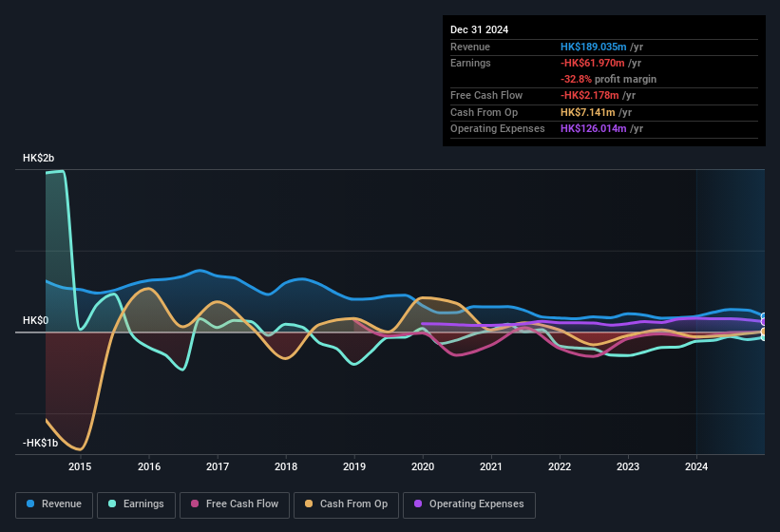Click the HK$2b y-axis label
Viewport: 780px width, 532px height.
[38, 158]
